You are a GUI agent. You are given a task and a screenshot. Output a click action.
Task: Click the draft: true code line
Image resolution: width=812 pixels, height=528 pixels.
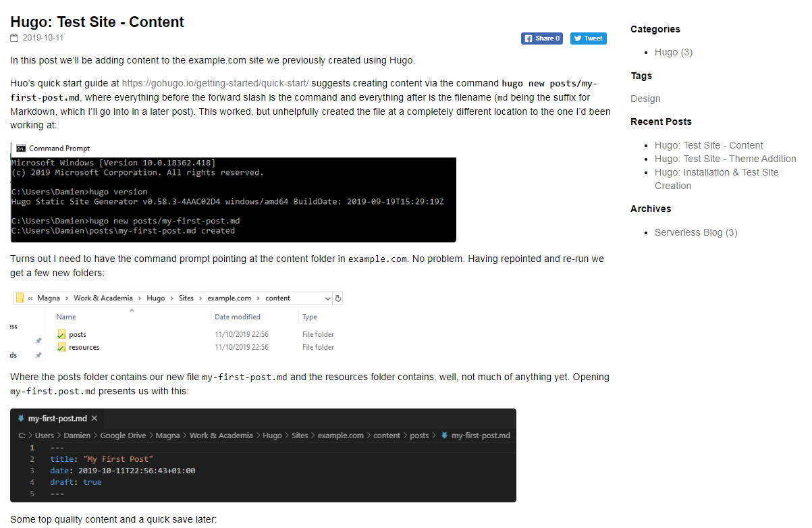coord(76,482)
